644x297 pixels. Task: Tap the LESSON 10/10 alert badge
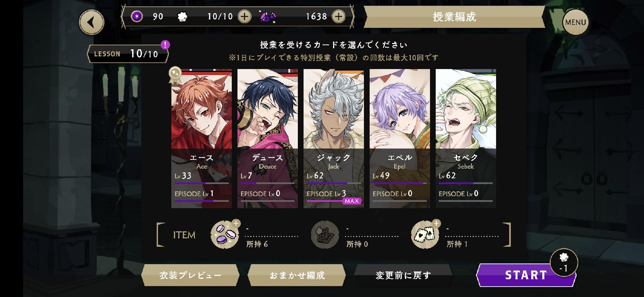[165, 45]
